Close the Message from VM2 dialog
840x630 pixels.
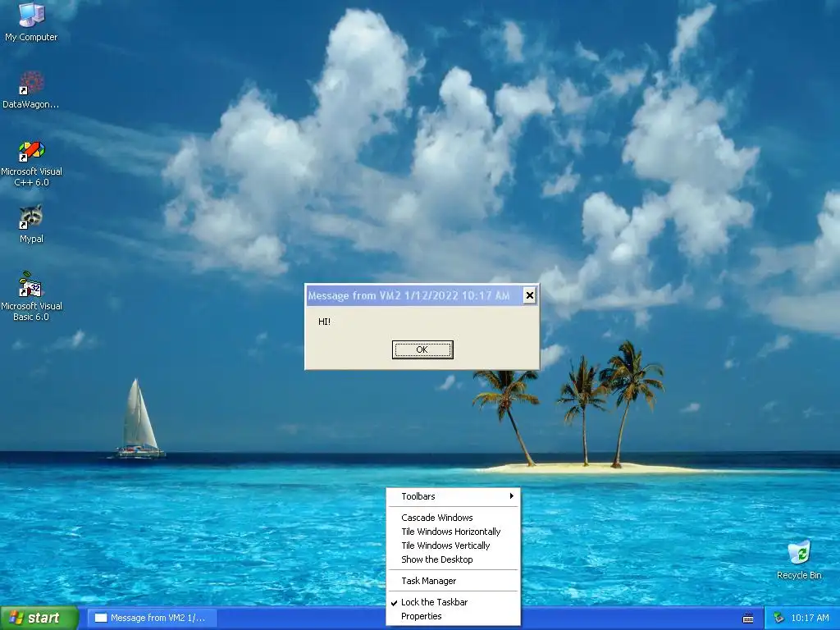pos(529,295)
